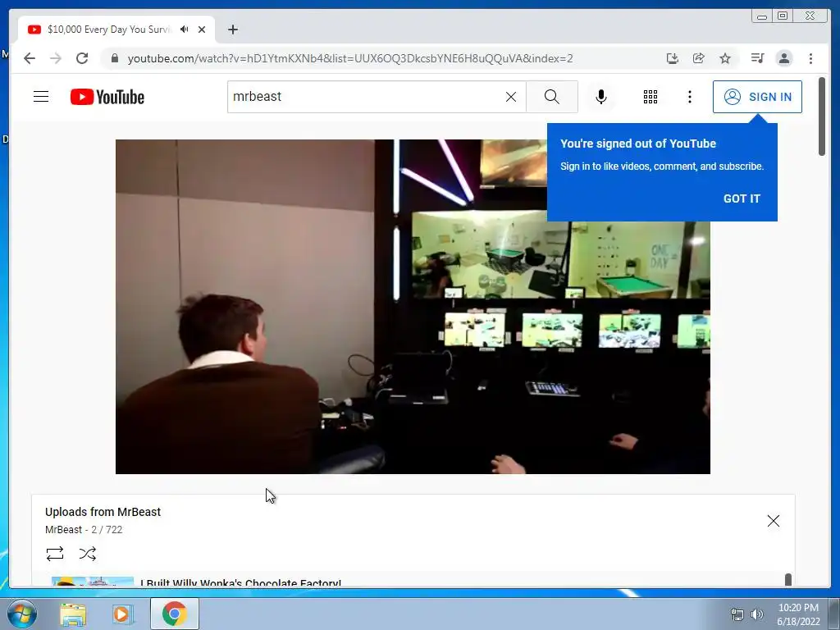Bookmark this page with the star
The image size is (840, 630).
click(725, 58)
